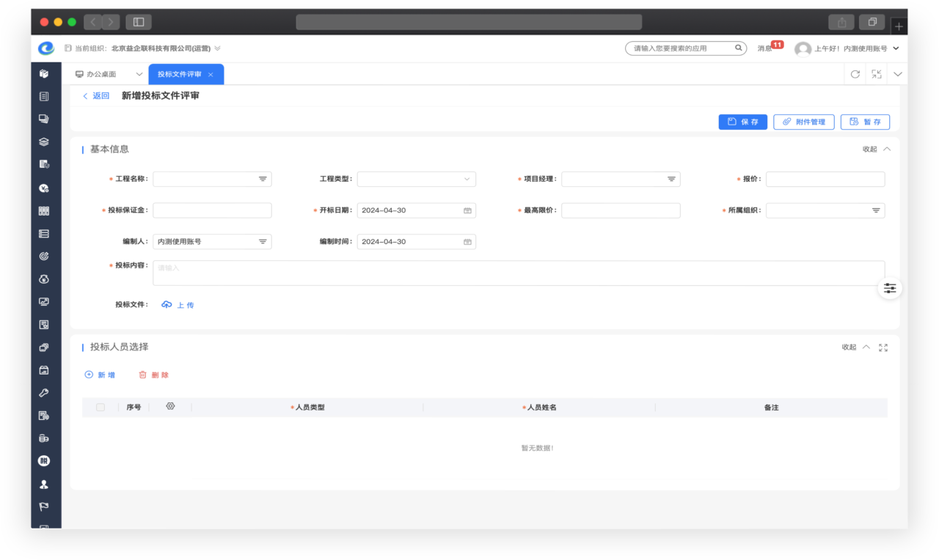This screenshot has height=560, width=939.
Task: Maximize the 投标人员选择 section
Action: pyautogui.click(x=883, y=347)
